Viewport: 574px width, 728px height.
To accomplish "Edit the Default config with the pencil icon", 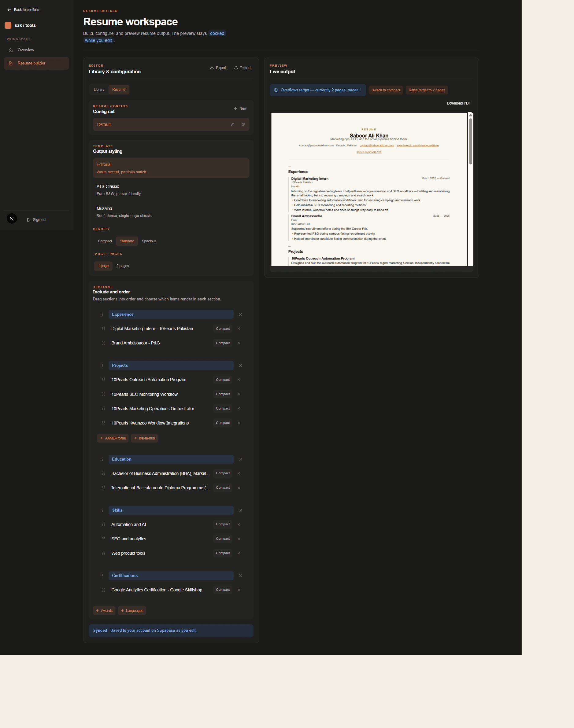I will click(x=232, y=124).
